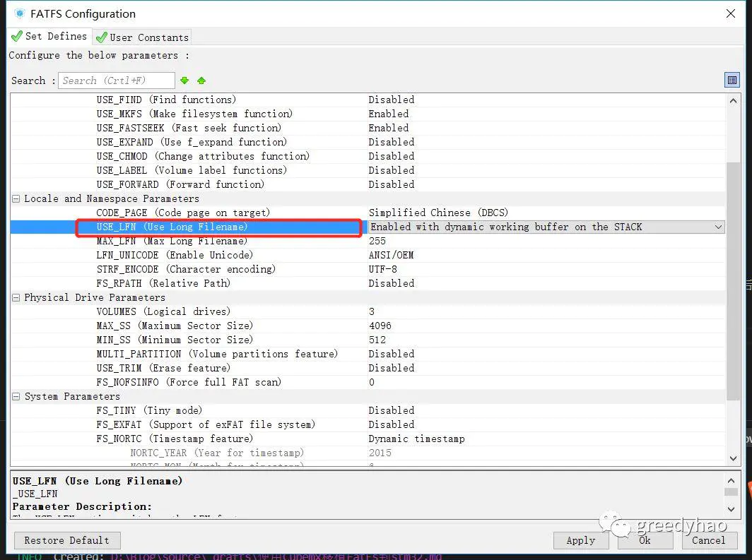The width and height of the screenshot is (752, 560).
Task: Click the Ok button
Action: [645, 540]
